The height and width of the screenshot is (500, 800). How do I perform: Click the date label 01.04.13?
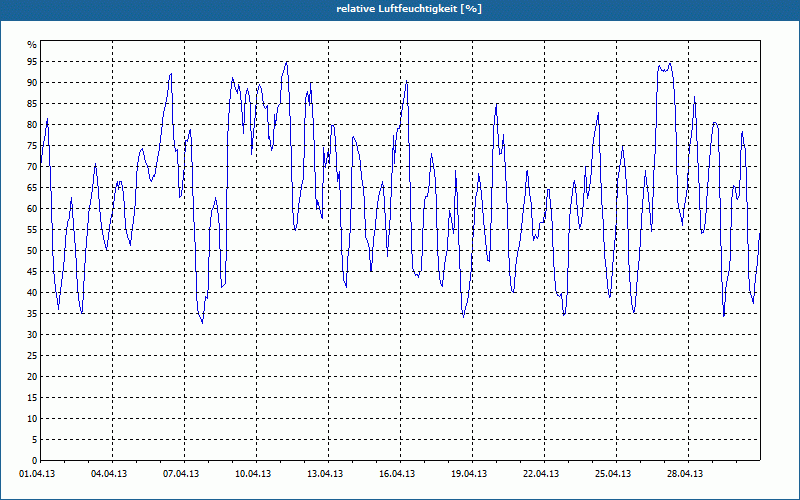point(37,474)
